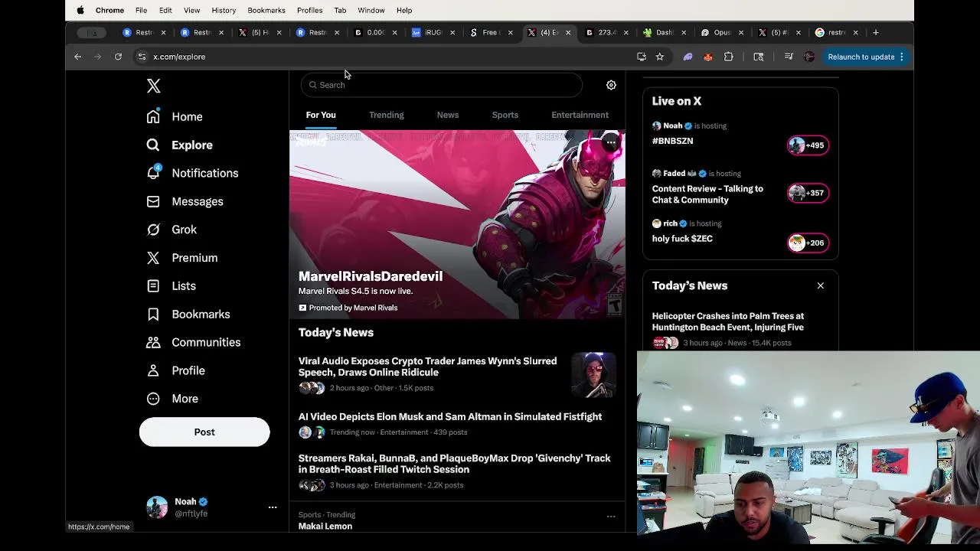Open the Profiles menu in the menu bar

click(x=309, y=11)
